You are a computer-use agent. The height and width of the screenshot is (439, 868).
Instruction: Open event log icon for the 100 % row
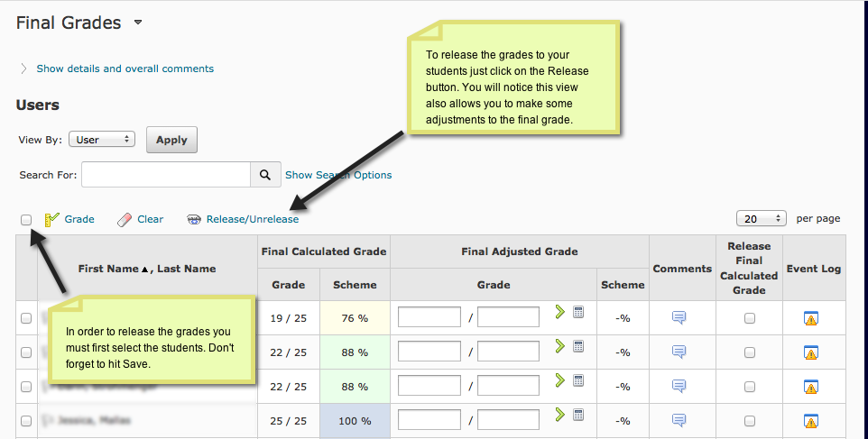tap(810, 420)
